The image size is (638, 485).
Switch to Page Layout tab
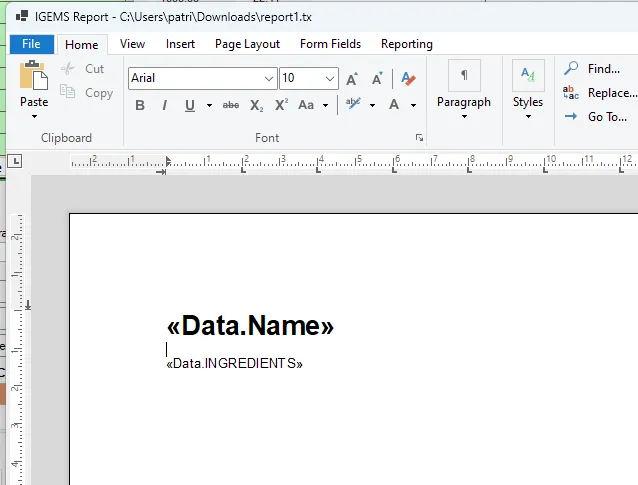(x=247, y=44)
